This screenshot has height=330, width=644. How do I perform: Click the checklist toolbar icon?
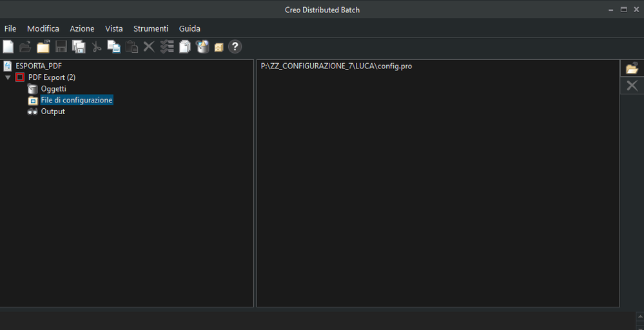pyautogui.click(x=167, y=46)
